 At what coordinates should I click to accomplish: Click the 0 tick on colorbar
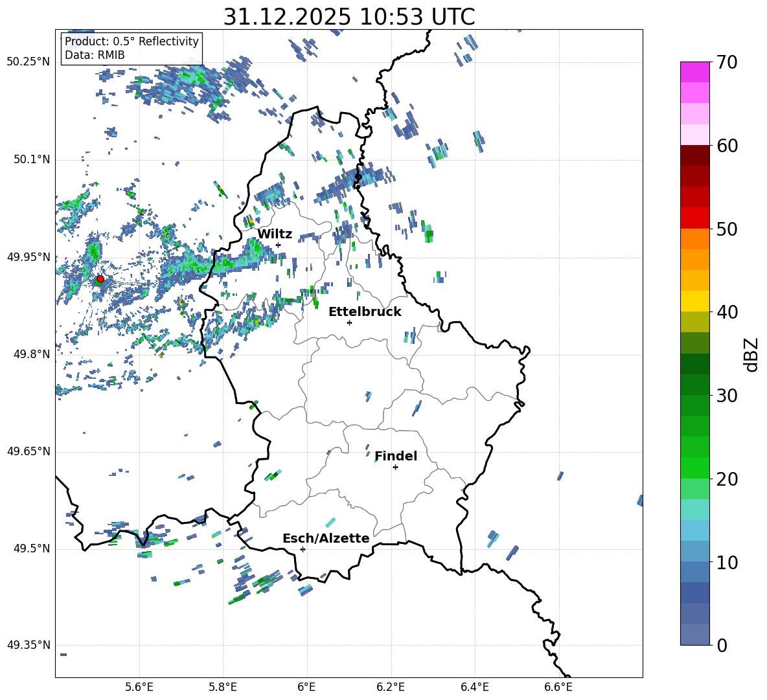722,645
